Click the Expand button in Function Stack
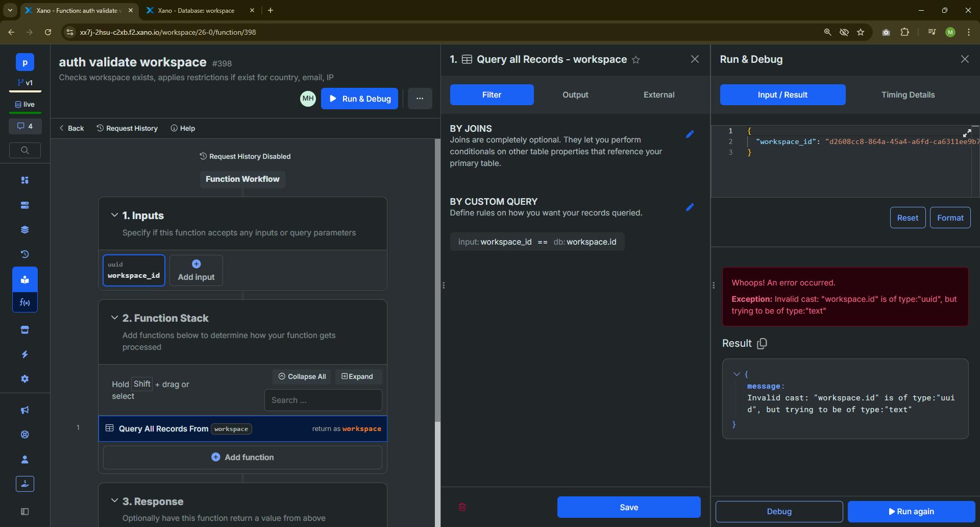 click(357, 377)
